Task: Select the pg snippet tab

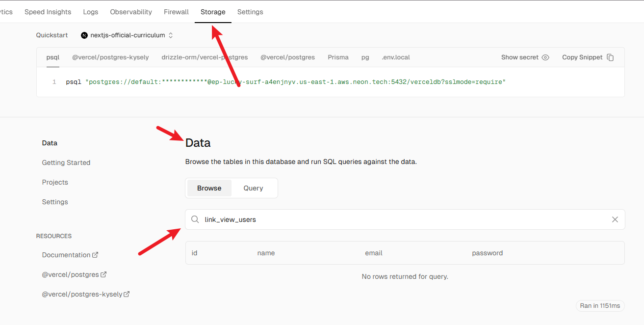Action: click(365, 57)
